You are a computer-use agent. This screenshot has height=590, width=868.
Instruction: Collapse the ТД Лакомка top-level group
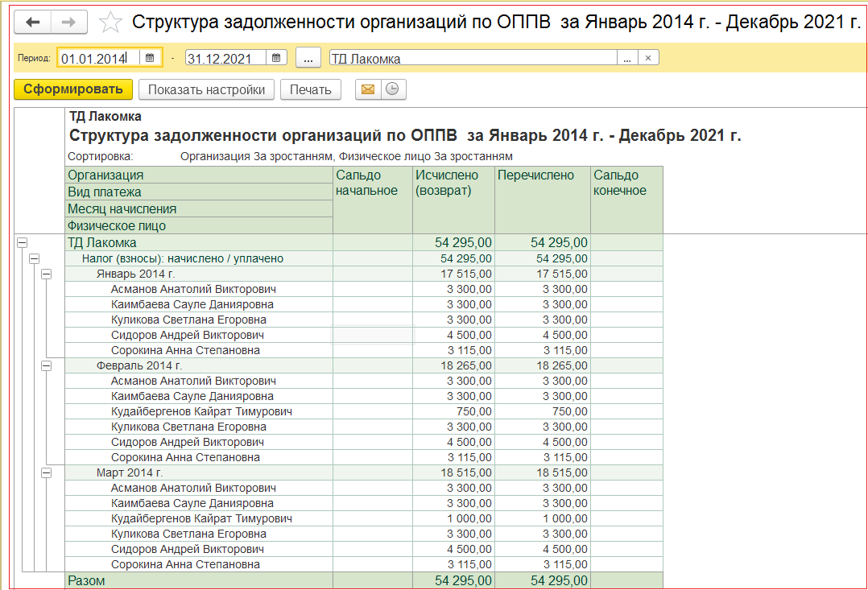(x=22, y=242)
